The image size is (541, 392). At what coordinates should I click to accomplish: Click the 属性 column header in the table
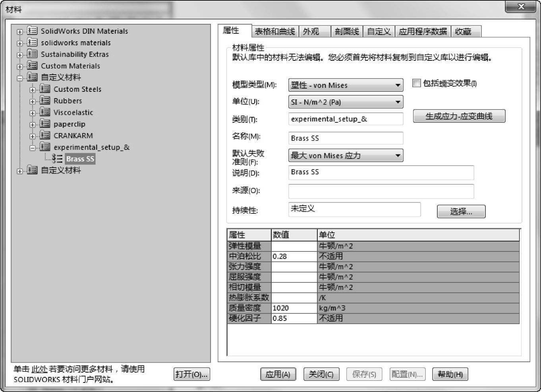[x=249, y=235]
